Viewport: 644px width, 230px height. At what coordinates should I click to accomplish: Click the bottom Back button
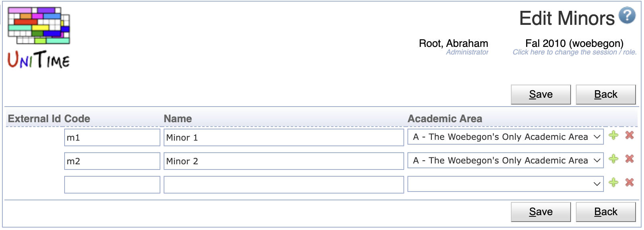point(606,212)
